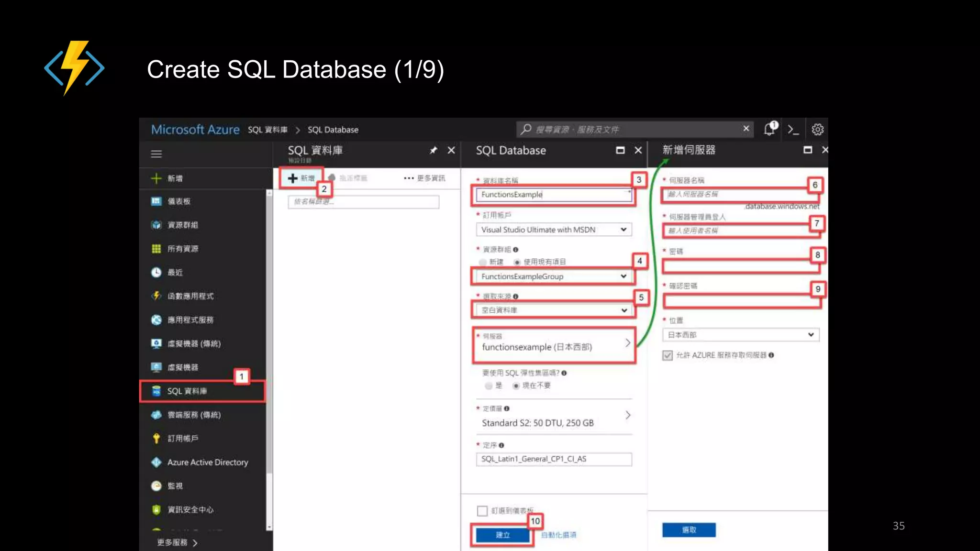The width and height of the screenshot is (980, 551).
Task: Click the green plus New icon in the sidebar
Action: pyautogui.click(x=156, y=178)
